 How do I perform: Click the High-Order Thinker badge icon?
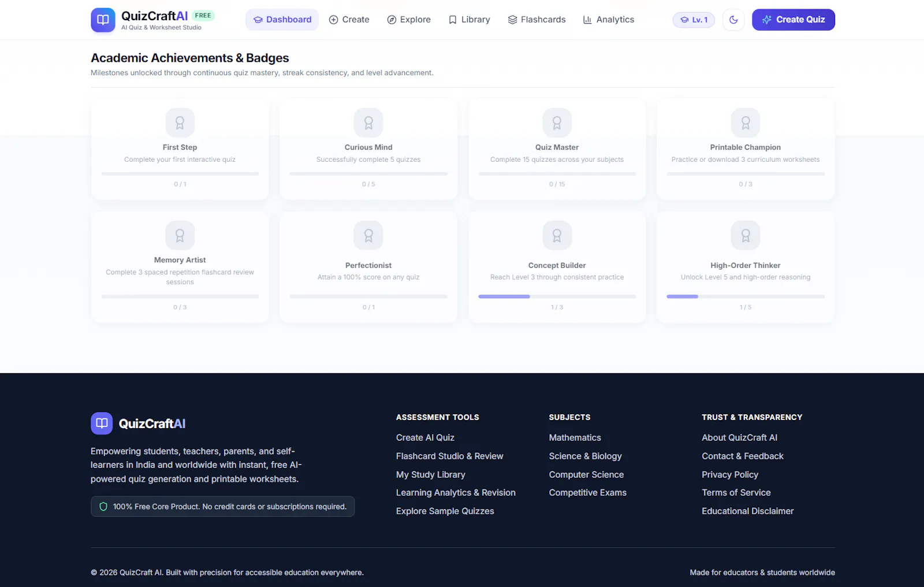pos(746,235)
